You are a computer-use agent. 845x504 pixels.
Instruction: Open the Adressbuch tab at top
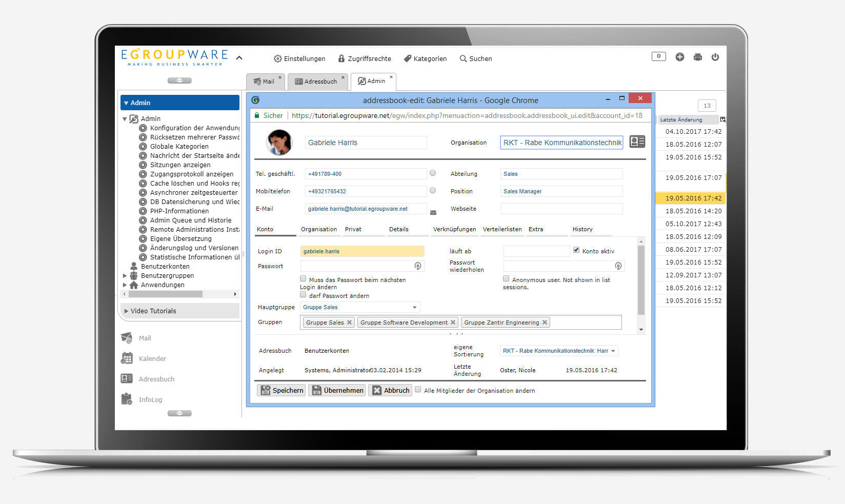coord(317,81)
